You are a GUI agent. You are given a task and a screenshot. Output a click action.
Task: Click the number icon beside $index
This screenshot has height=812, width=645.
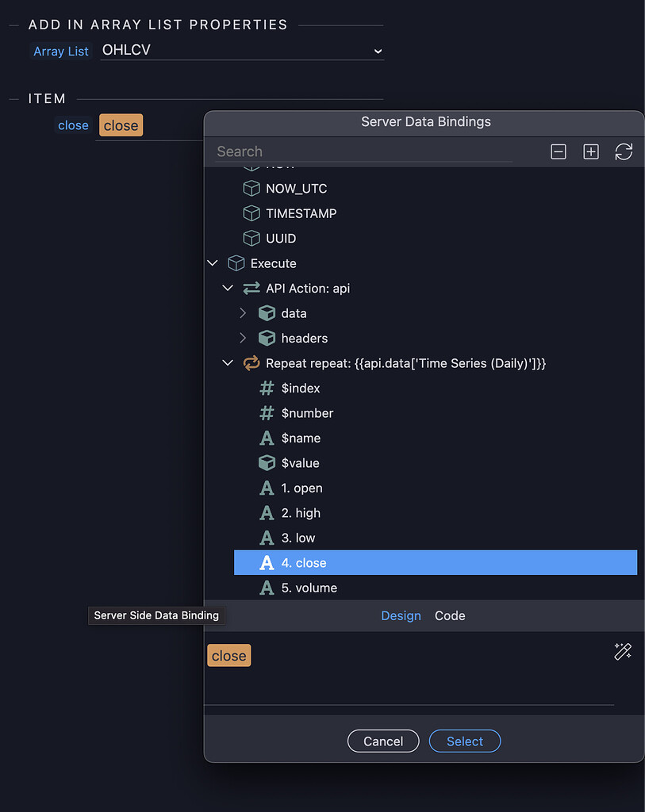click(267, 388)
